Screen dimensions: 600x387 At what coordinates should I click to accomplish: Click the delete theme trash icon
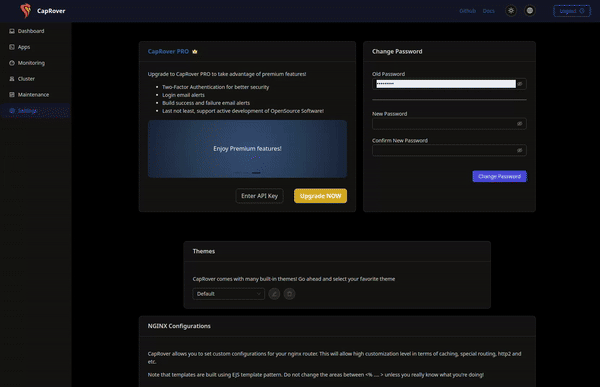click(x=289, y=294)
